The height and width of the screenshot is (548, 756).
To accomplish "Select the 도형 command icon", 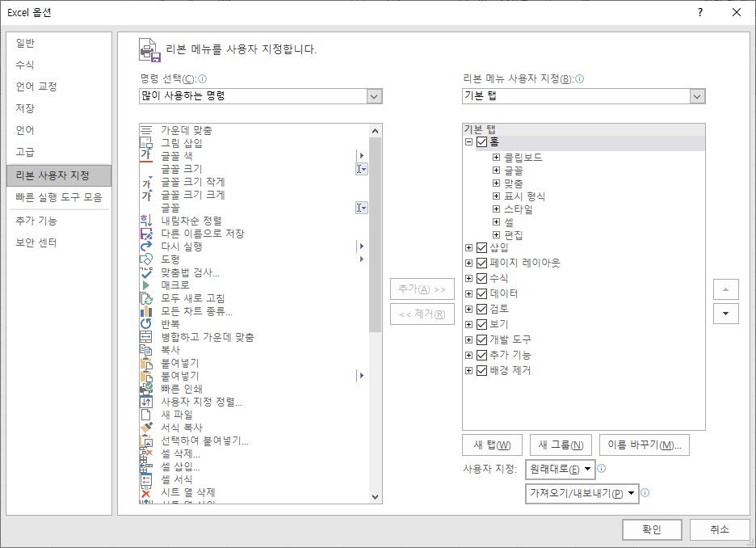I will tap(146, 259).
